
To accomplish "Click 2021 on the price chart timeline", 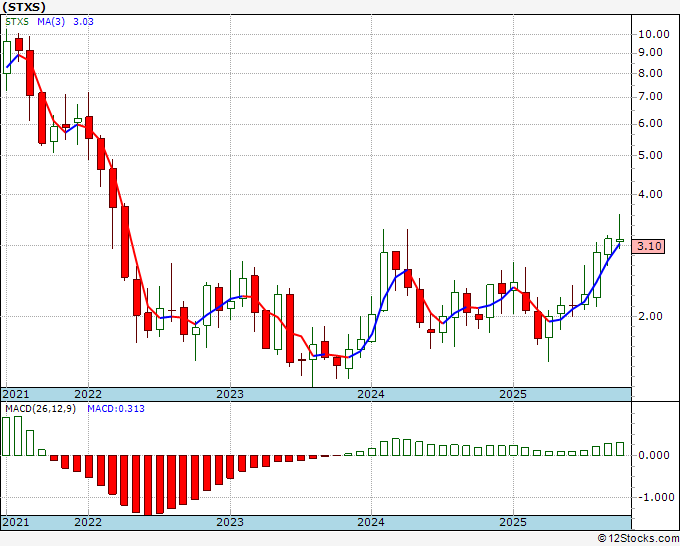I will pos(16,394).
